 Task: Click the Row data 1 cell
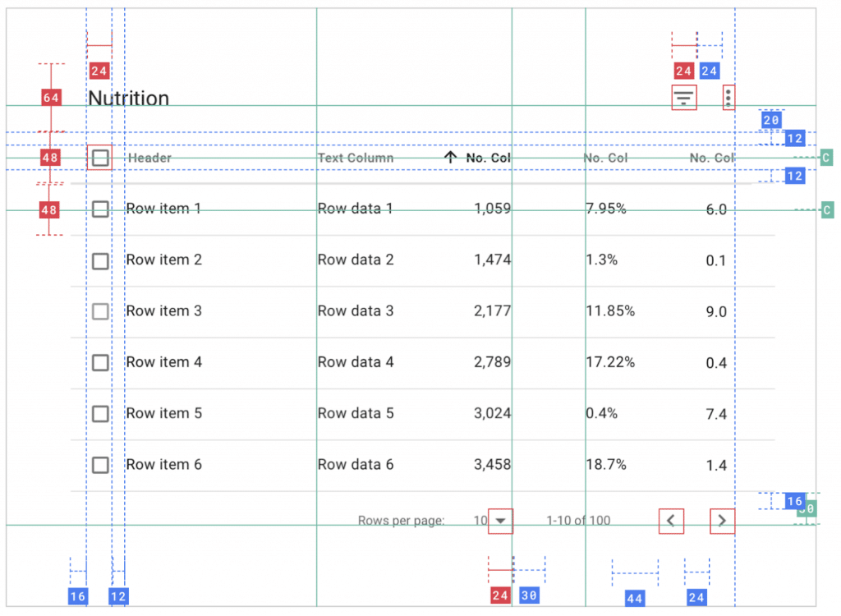tap(355, 208)
